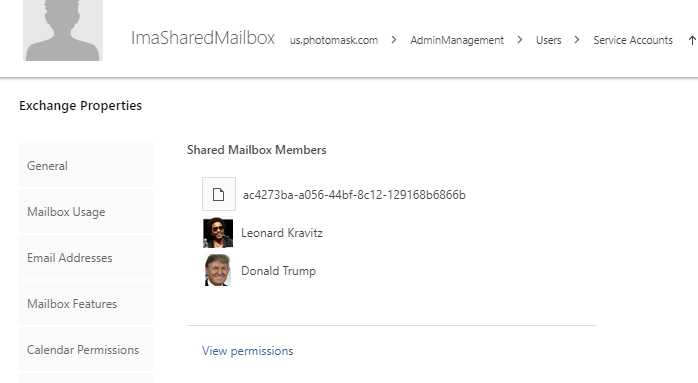Screen dimensions: 698x383
Task: Select member ac4273ba-a056-44bf-8c12-129168b6866b
Action: [354, 195]
